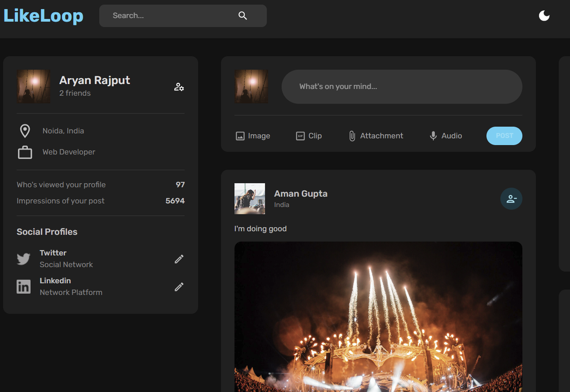Click the Linkedin logo icon
The height and width of the screenshot is (392, 570).
click(x=23, y=287)
